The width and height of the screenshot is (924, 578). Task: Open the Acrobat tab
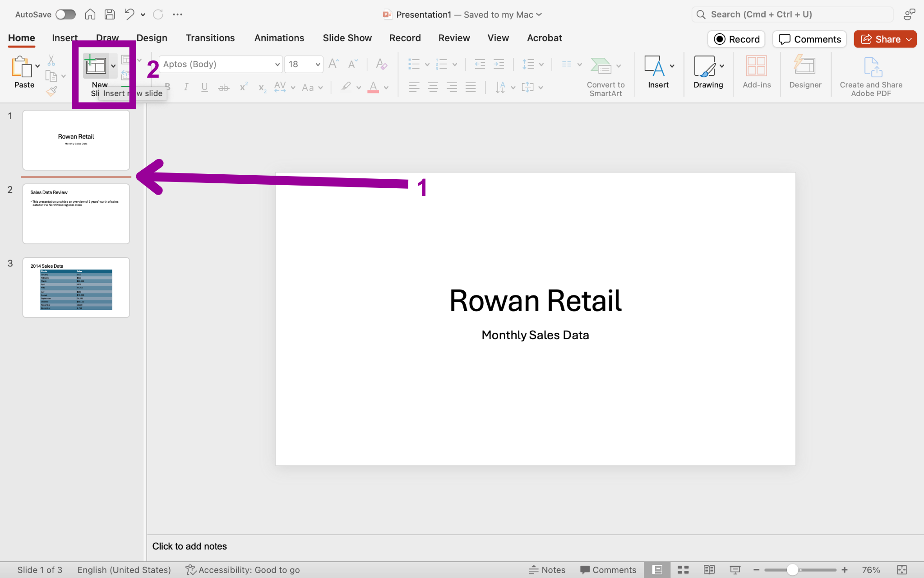click(x=545, y=38)
